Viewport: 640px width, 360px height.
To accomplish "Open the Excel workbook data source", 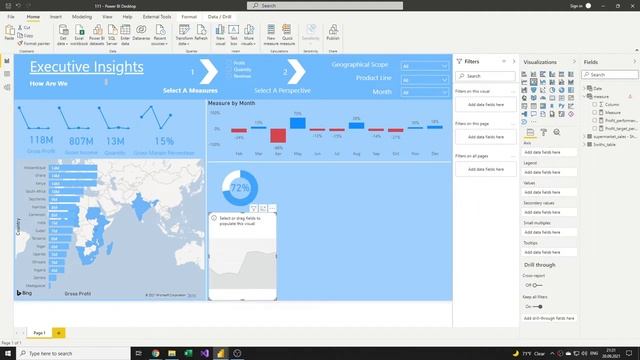I will 79,34.
